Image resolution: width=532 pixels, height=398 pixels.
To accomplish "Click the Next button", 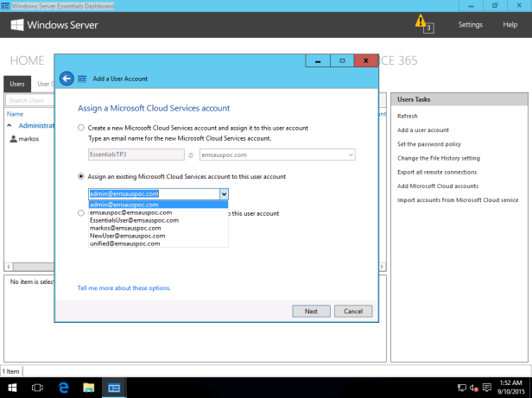I will coord(311,311).
